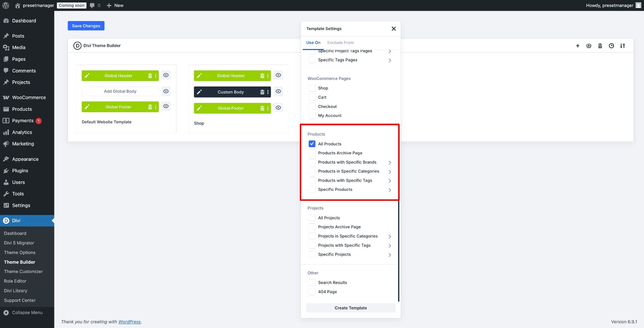644x328 pixels.
Task: Click the portability arrows icon in Theme Builder
Action: [623, 46]
